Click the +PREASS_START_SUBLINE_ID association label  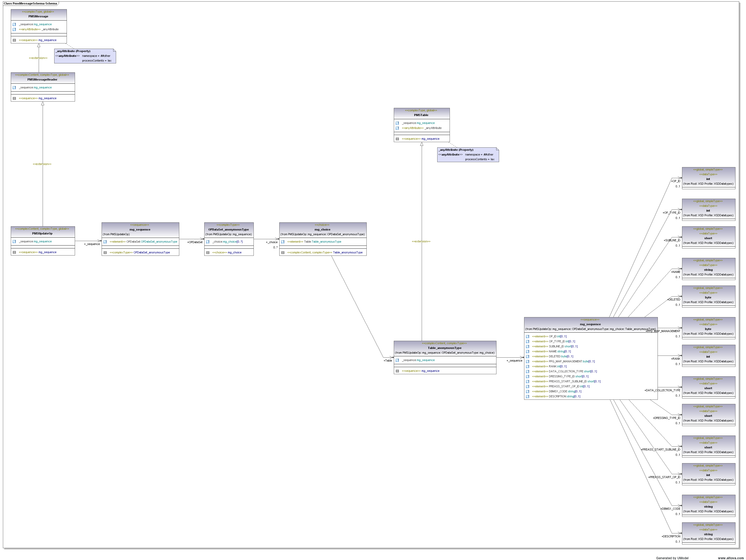tap(660, 450)
